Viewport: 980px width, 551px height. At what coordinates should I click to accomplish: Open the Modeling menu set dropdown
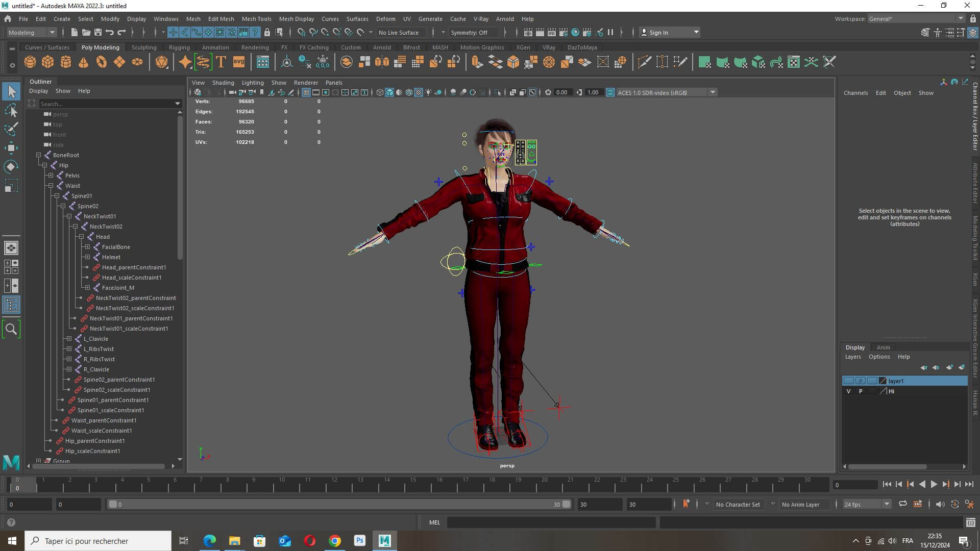[32, 32]
